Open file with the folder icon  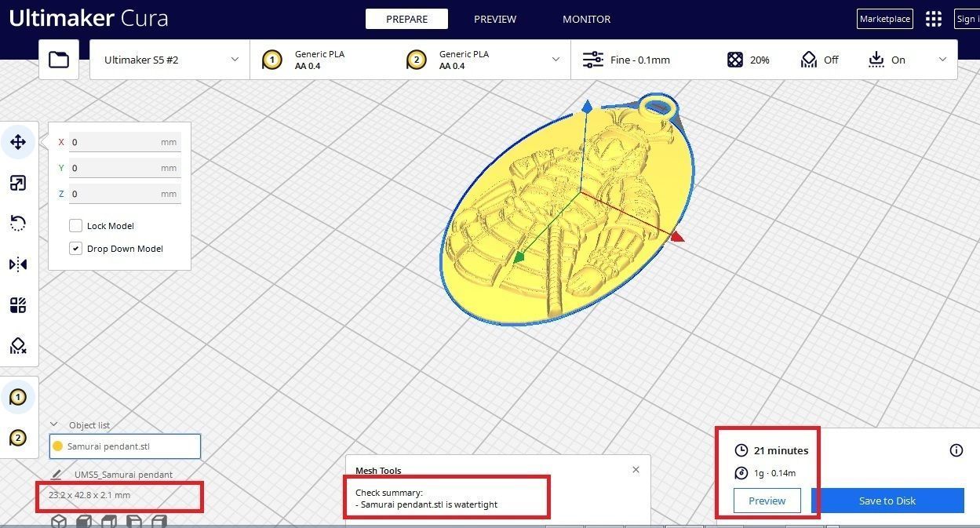tap(59, 60)
